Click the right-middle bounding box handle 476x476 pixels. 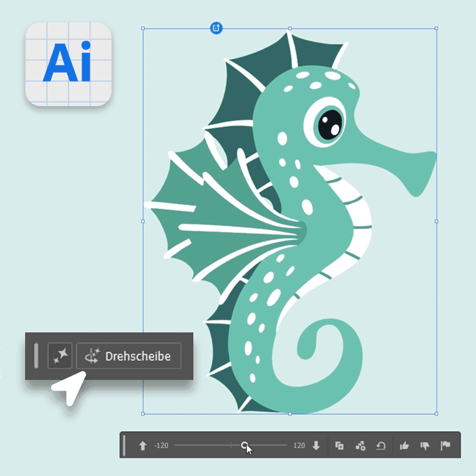[x=436, y=221]
